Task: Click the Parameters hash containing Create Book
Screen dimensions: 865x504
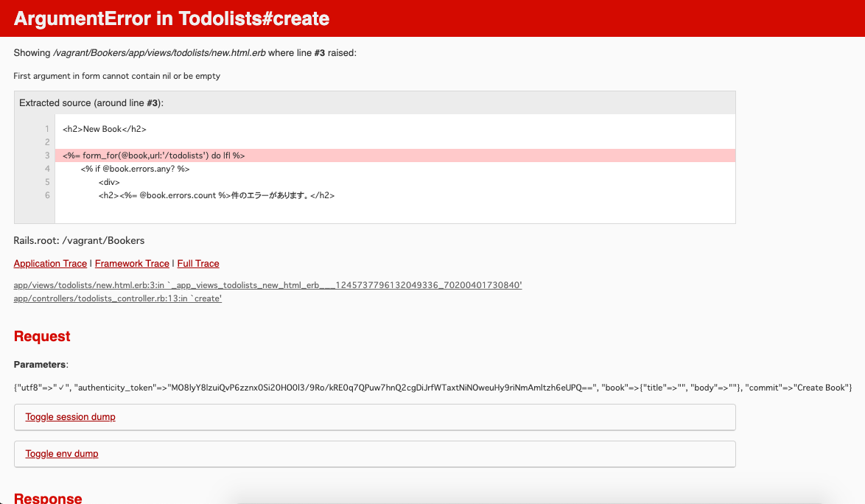Action: (x=432, y=387)
